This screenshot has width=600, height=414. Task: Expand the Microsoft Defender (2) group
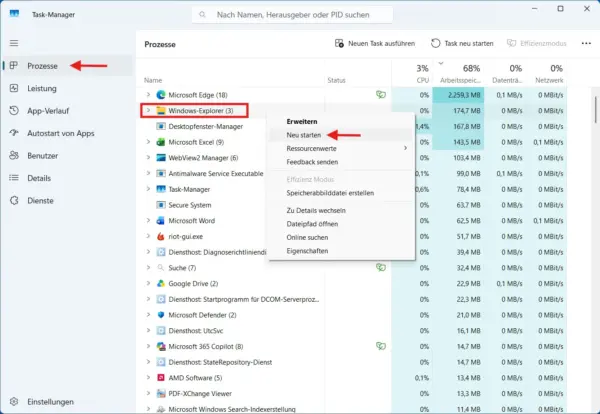pos(148,315)
